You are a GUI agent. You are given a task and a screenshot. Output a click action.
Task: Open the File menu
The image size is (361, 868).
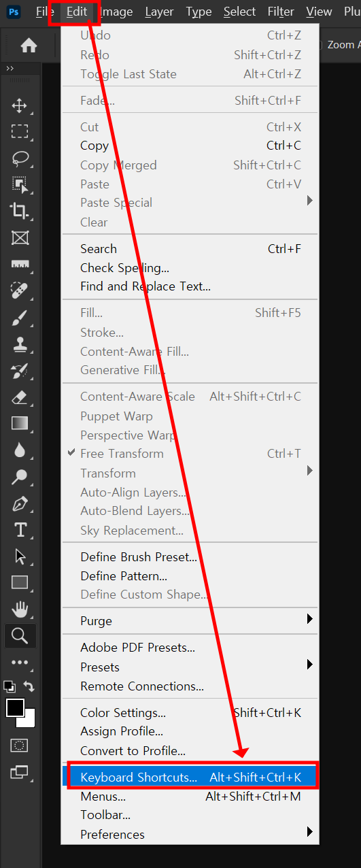pos(45,12)
